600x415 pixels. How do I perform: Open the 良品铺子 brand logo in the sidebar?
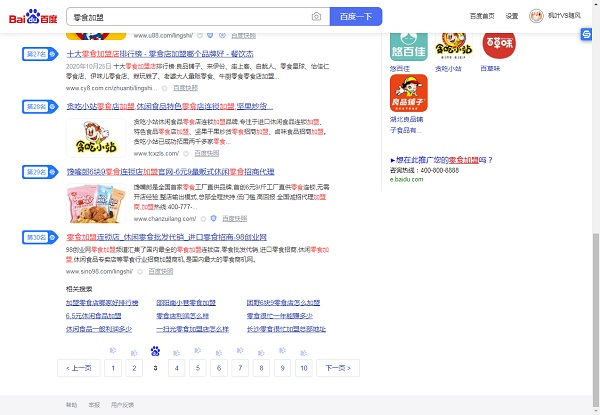(409, 93)
